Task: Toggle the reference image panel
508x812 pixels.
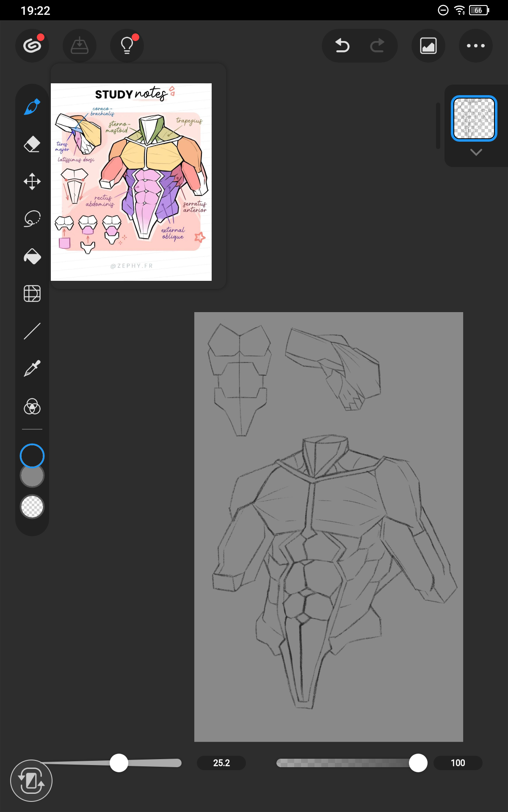Action: [428, 46]
